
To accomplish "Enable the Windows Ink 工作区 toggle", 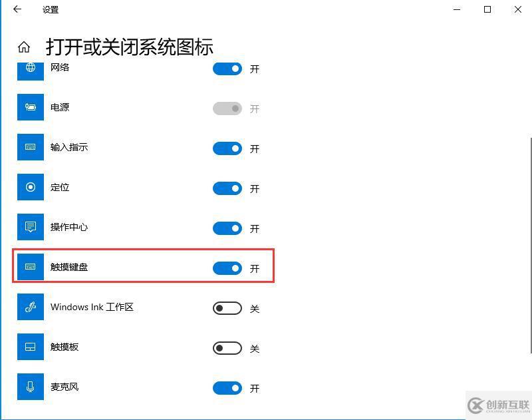I will point(227,308).
